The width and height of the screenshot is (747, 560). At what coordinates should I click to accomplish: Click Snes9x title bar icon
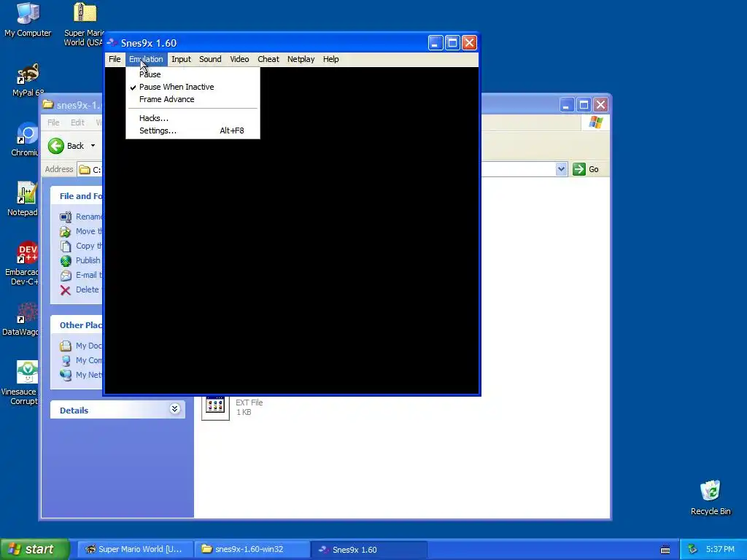(112, 43)
